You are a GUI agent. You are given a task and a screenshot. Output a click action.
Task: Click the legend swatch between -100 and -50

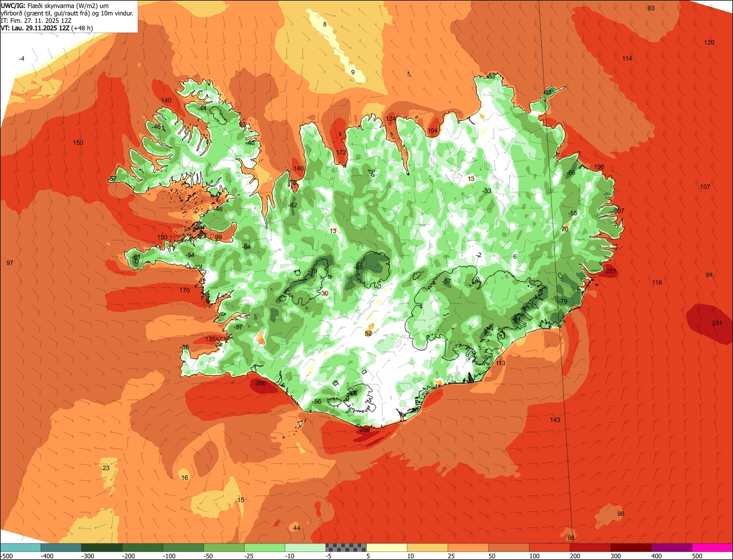[183, 547]
